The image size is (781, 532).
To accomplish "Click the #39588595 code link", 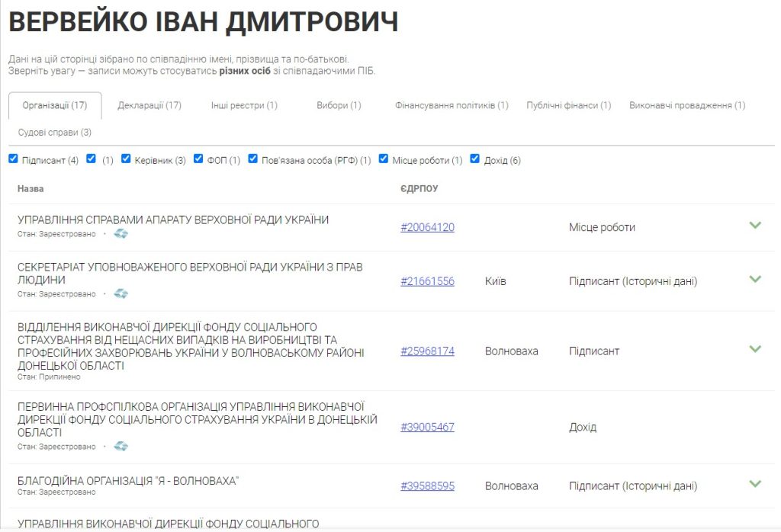I will coord(427,486).
